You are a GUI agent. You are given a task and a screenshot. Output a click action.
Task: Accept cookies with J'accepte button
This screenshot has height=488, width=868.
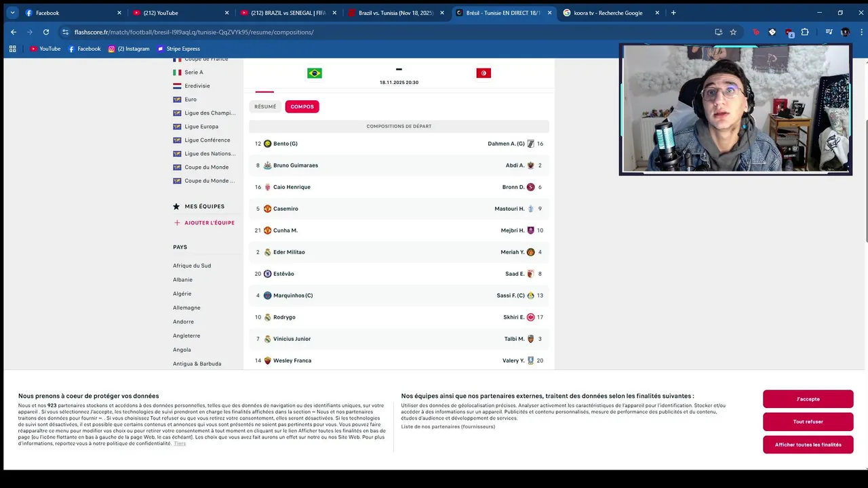click(808, 399)
